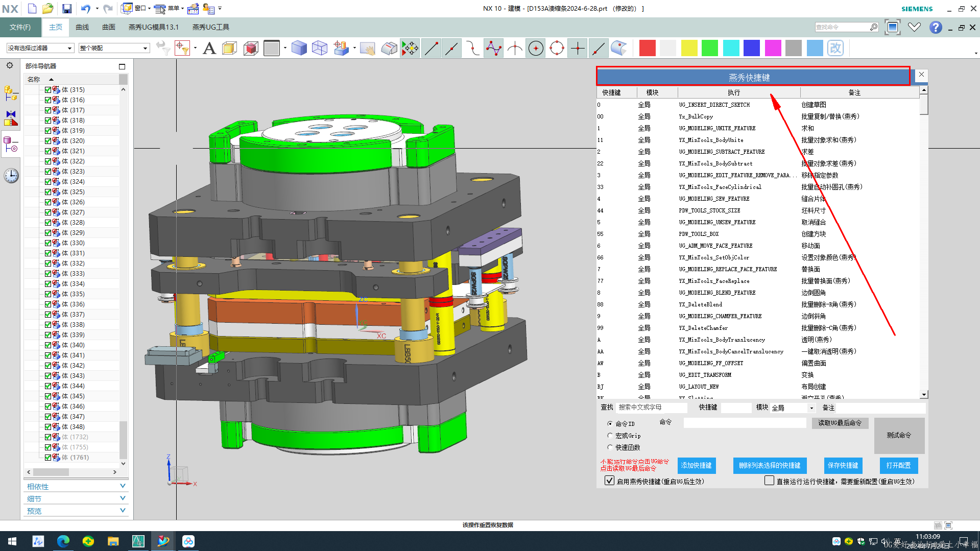
Task: Click the yellow transparent box icon
Action: point(229,48)
